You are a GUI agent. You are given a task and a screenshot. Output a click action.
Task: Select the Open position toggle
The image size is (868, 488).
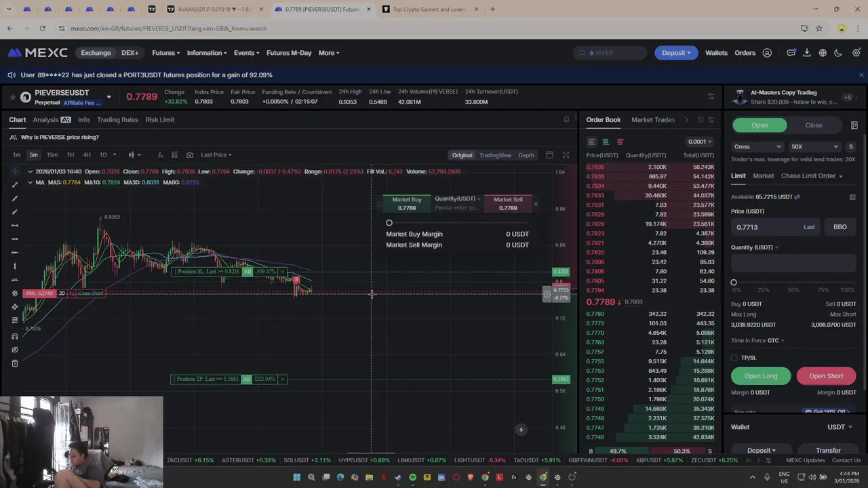(759, 125)
